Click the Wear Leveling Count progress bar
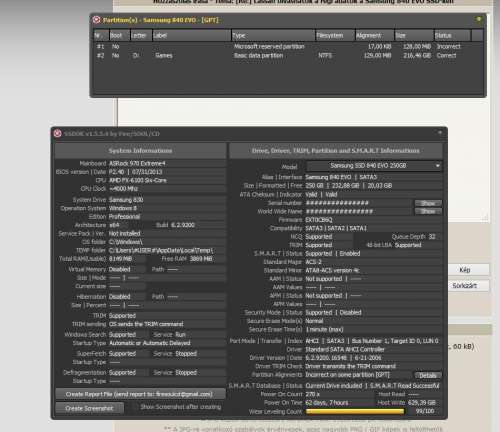This screenshot has width=500, height=432. (x=355, y=411)
